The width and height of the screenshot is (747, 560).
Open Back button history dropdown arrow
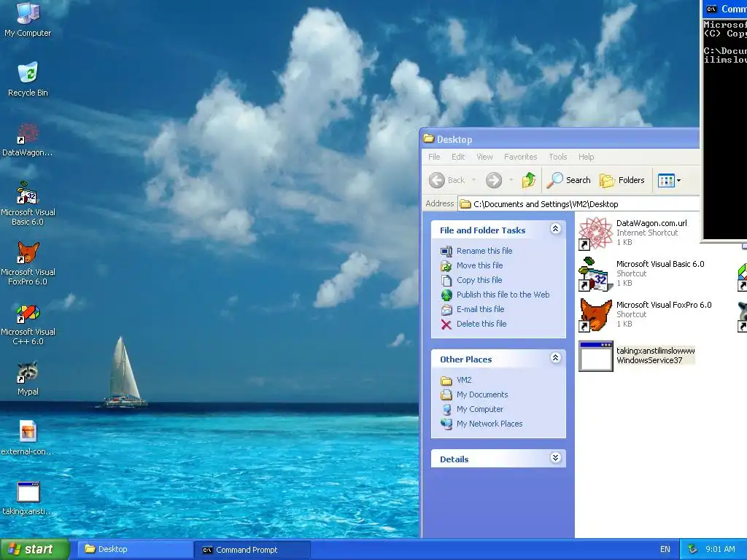(x=473, y=180)
